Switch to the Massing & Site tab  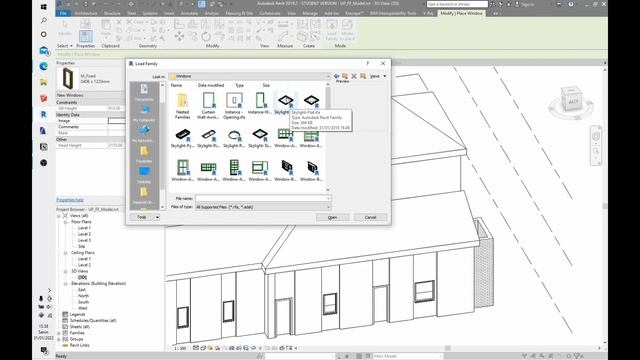(x=239, y=13)
